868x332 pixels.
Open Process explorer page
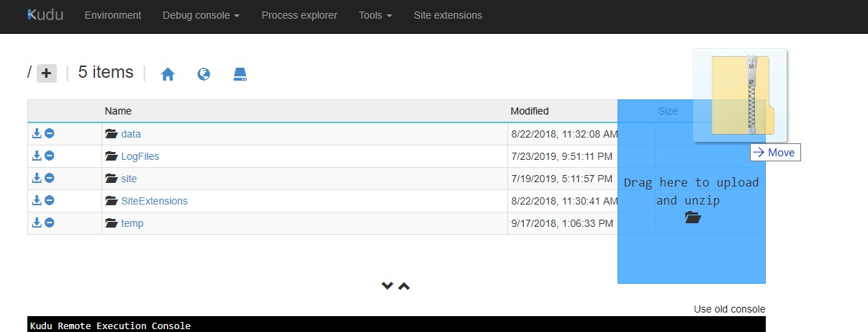click(299, 15)
